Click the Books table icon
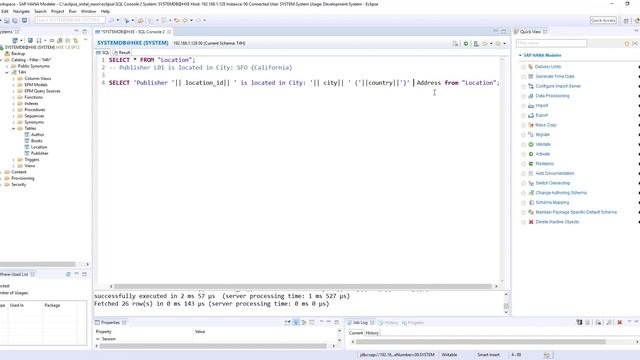The width and height of the screenshot is (640, 360). pyautogui.click(x=27, y=141)
